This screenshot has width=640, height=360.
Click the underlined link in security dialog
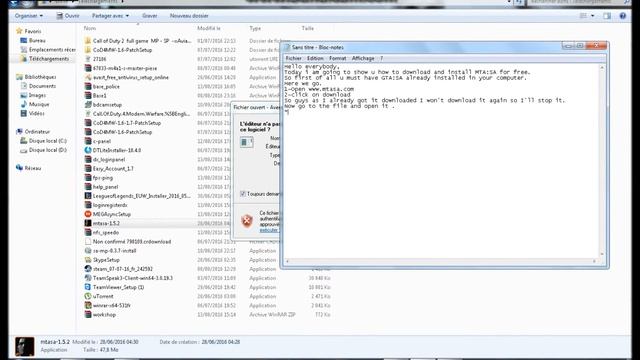click(269, 230)
